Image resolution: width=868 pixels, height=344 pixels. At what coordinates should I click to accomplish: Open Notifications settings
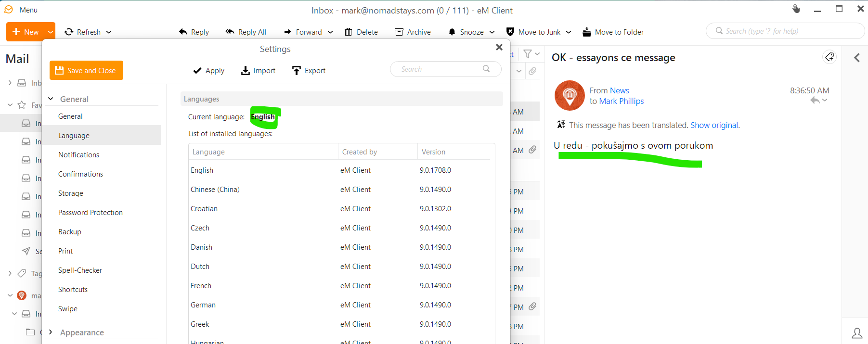[78, 155]
